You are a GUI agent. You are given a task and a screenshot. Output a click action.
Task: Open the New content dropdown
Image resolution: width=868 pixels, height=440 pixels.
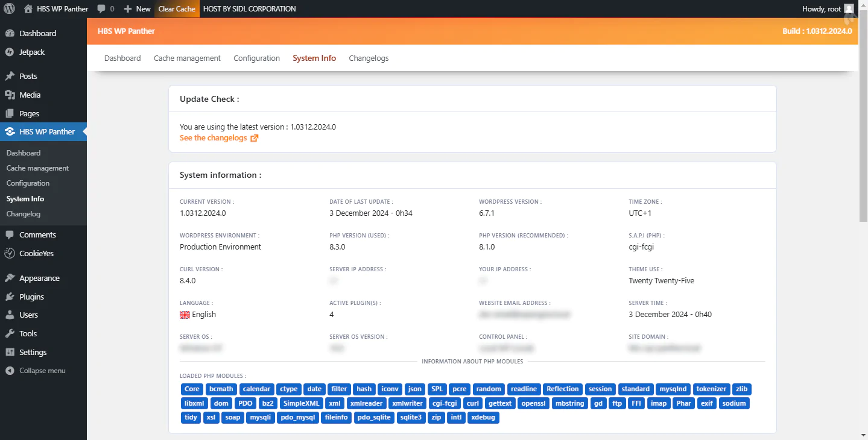pos(137,9)
